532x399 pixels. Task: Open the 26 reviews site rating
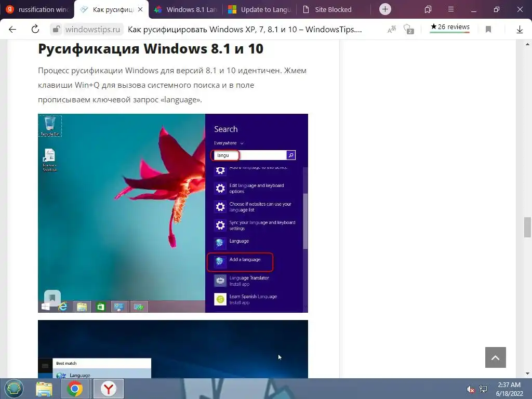pos(450,27)
